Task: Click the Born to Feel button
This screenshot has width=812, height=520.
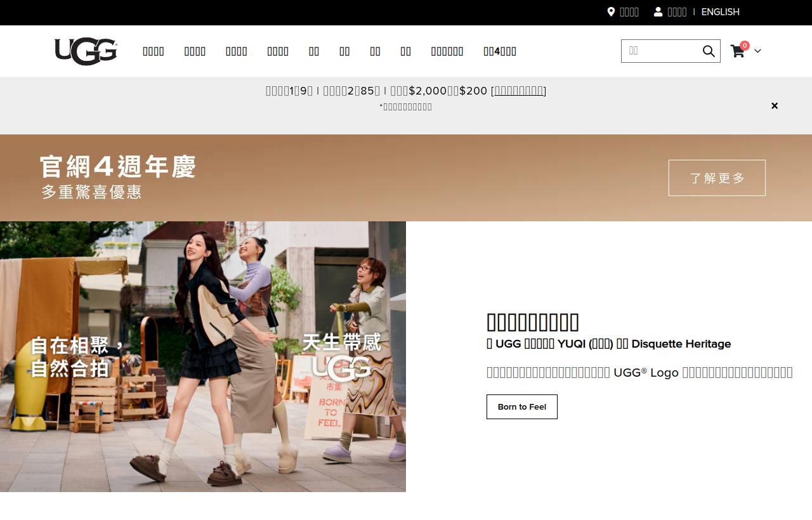Action: pos(522,406)
